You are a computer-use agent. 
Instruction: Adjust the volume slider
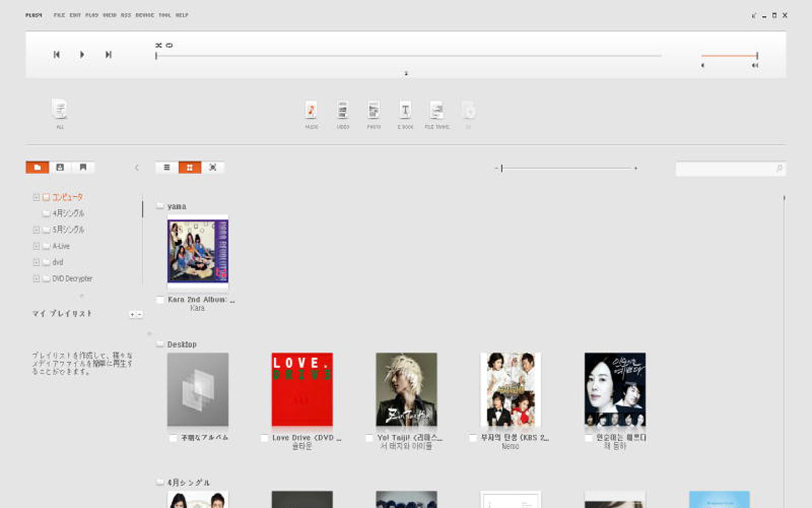point(730,56)
